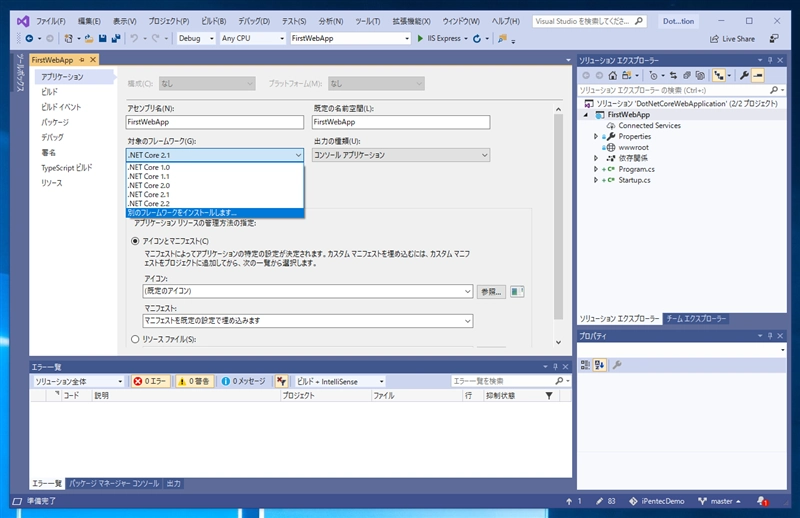This screenshot has width=800, height=518.
Task: Switch to the Team Explorer tab
Action: click(696, 318)
